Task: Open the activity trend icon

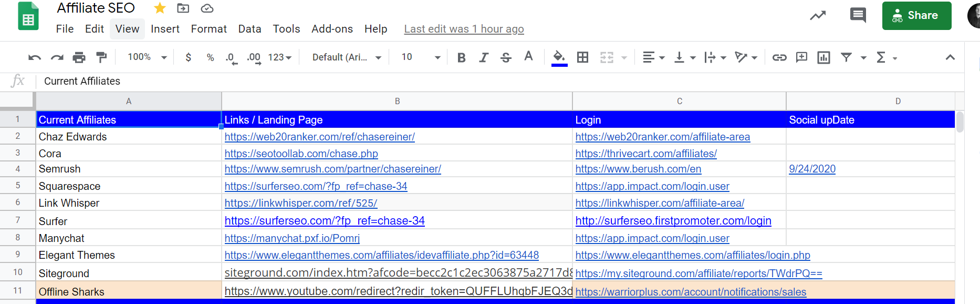Action: (x=818, y=16)
